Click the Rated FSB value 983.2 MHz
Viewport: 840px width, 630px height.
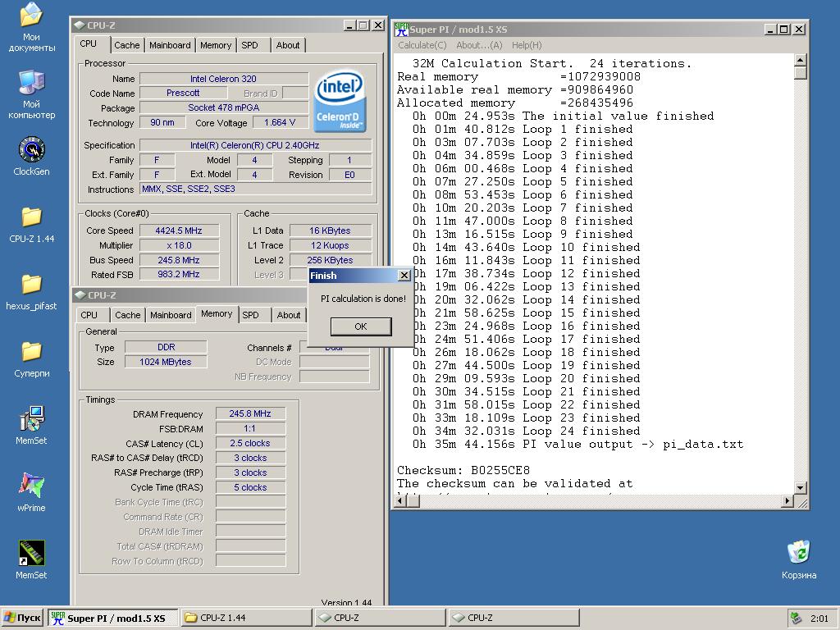(x=179, y=274)
